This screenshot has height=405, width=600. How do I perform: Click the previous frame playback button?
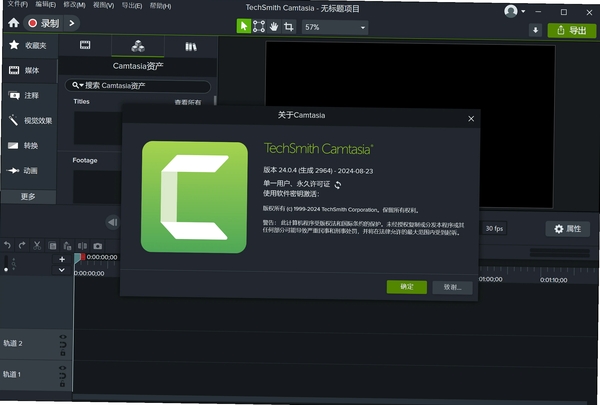click(112, 222)
